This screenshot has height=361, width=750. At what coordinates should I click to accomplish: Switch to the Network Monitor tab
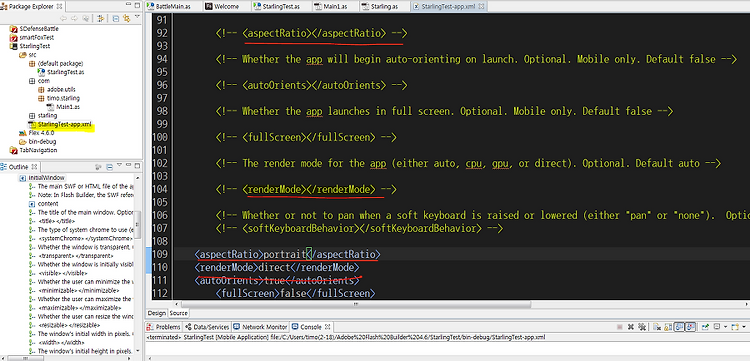[x=261, y=327]
